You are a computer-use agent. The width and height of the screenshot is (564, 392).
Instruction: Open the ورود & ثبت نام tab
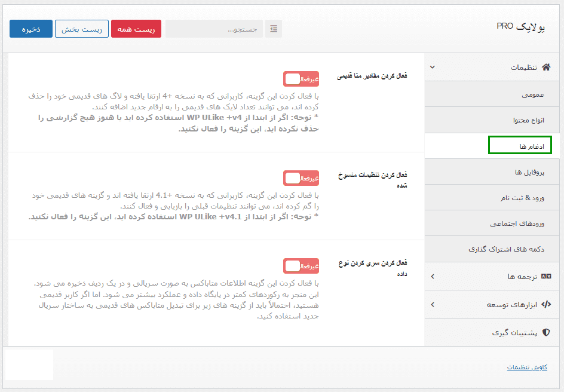coord(492,197)
